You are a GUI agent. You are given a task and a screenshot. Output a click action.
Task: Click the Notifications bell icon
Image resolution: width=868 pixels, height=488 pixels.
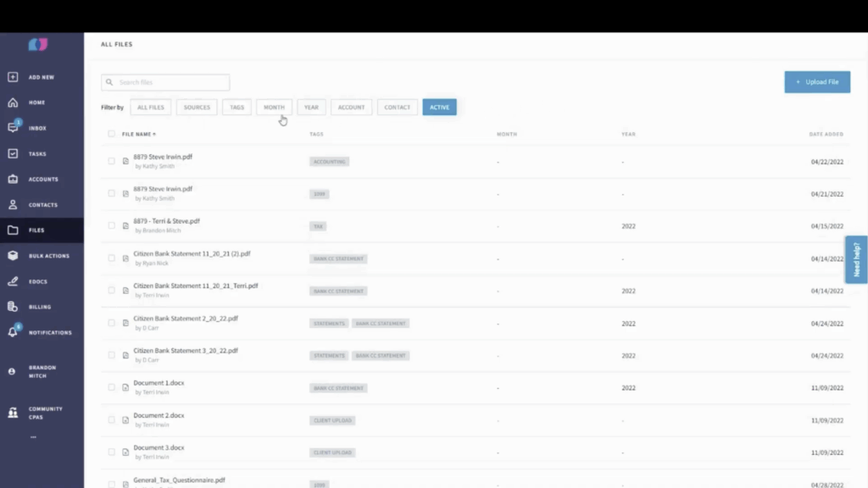13,332
